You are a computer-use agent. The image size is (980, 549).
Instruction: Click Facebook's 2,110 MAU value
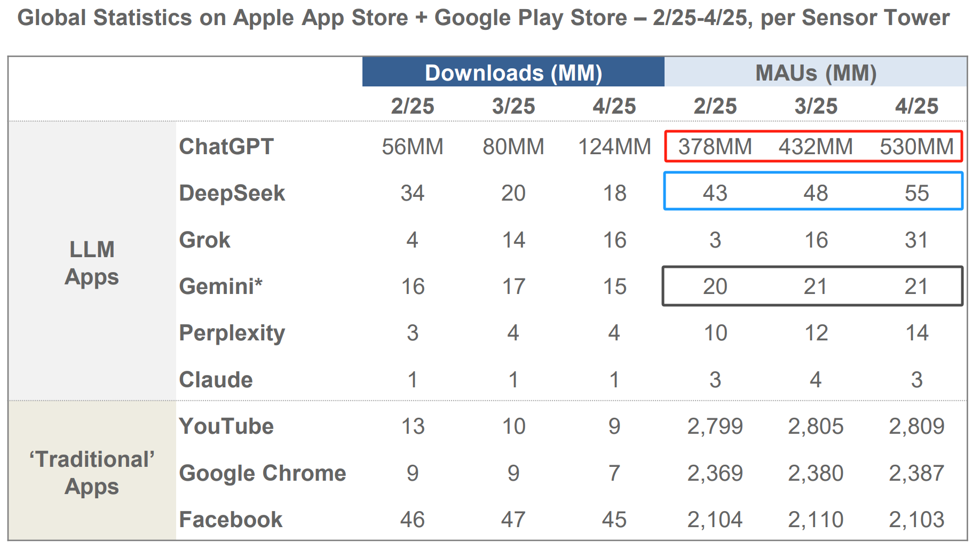point(816,520)
